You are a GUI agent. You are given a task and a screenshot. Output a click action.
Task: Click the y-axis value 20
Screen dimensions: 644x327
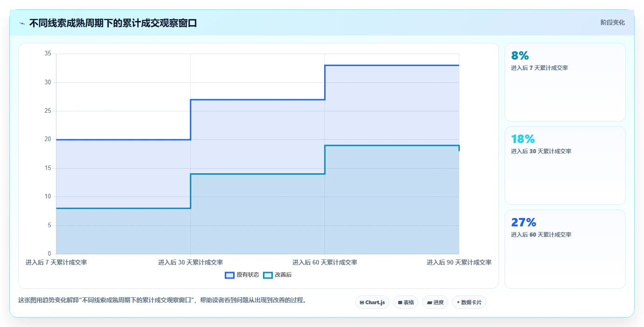point(48,139)
